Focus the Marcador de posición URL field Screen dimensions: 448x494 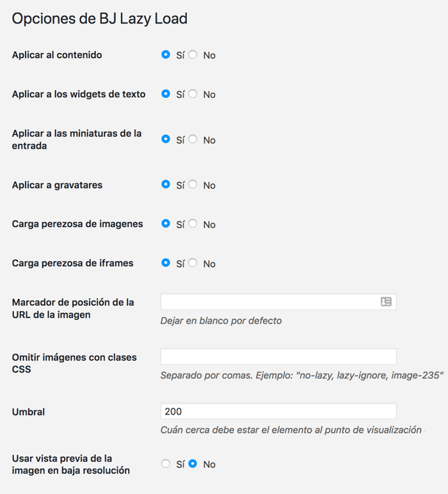click(x=278, y=302)
